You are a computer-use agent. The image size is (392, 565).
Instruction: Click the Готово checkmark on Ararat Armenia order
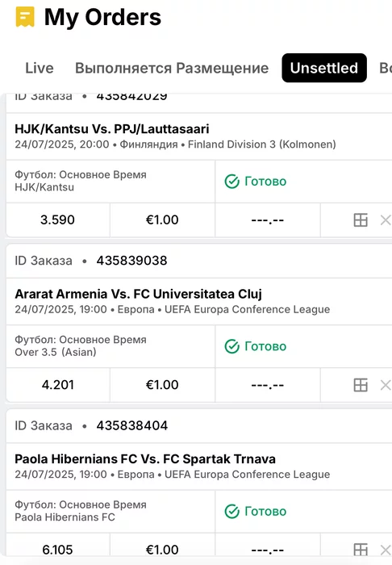click(x=231, y=346)
